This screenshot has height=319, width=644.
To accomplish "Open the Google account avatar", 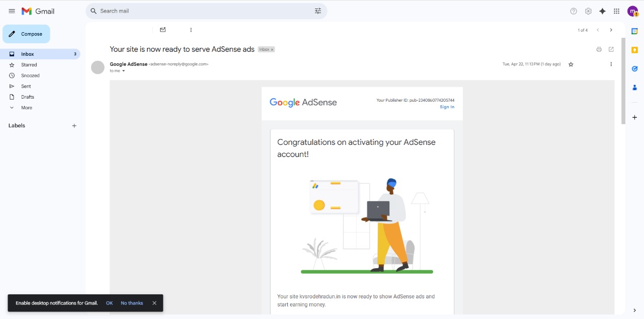I will [x=632, y=11].
